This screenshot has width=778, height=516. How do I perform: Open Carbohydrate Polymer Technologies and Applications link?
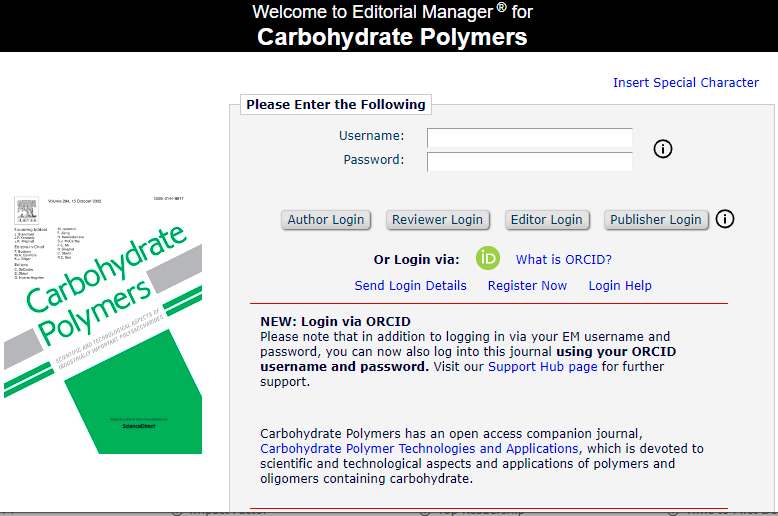click(419, 449)
